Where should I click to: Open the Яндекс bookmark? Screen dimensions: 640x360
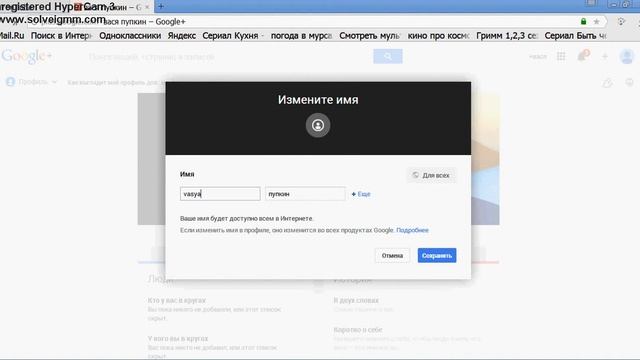coord(182,36)
